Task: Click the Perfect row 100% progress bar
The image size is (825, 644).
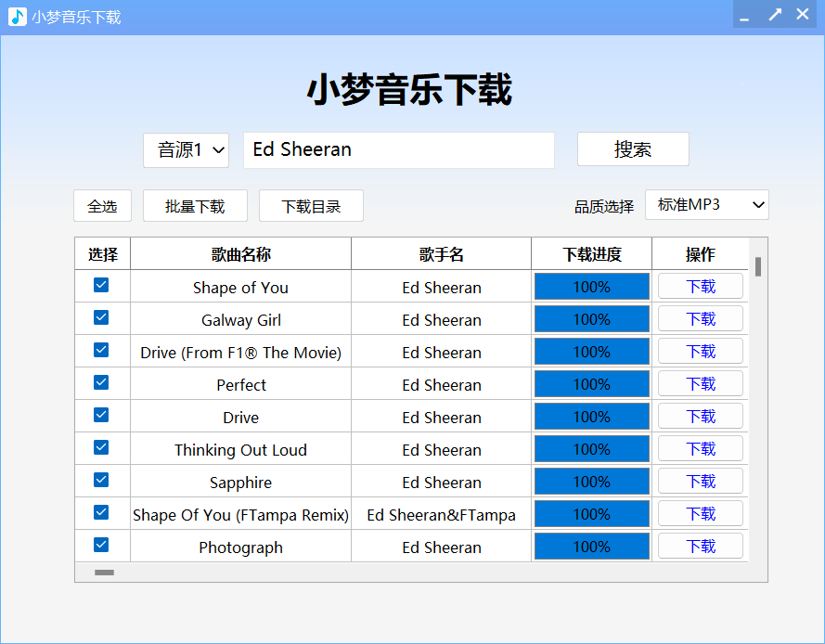Action: 592,384
